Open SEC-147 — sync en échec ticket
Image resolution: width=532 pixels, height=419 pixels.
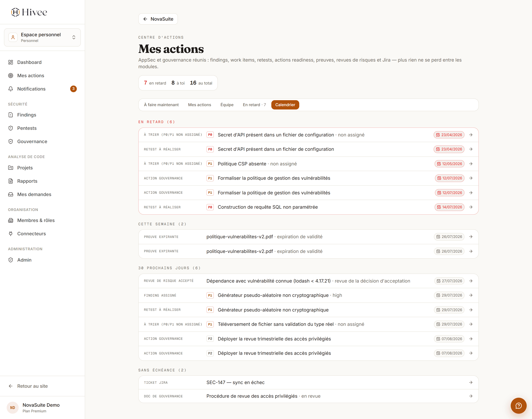(235, 382)
